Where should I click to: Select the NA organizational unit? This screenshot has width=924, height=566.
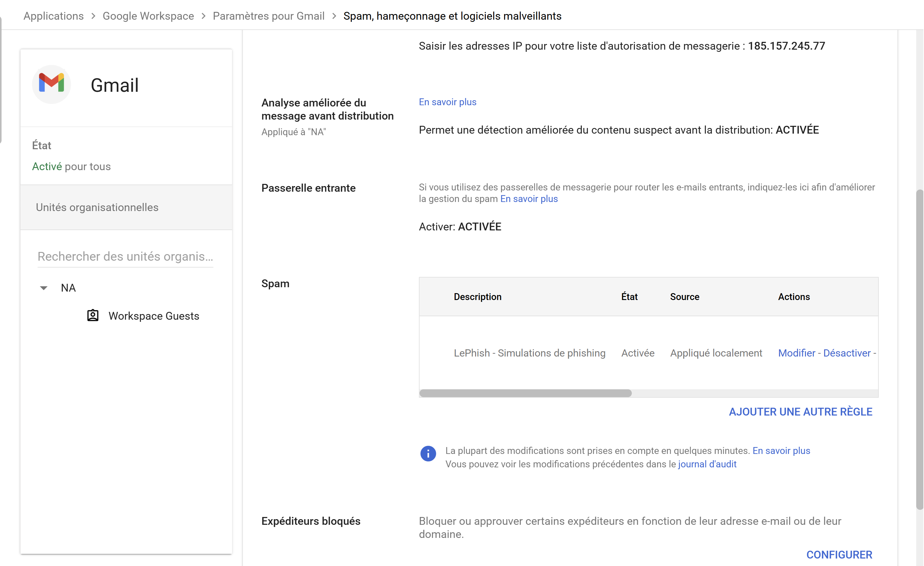[x=68, y=288]
